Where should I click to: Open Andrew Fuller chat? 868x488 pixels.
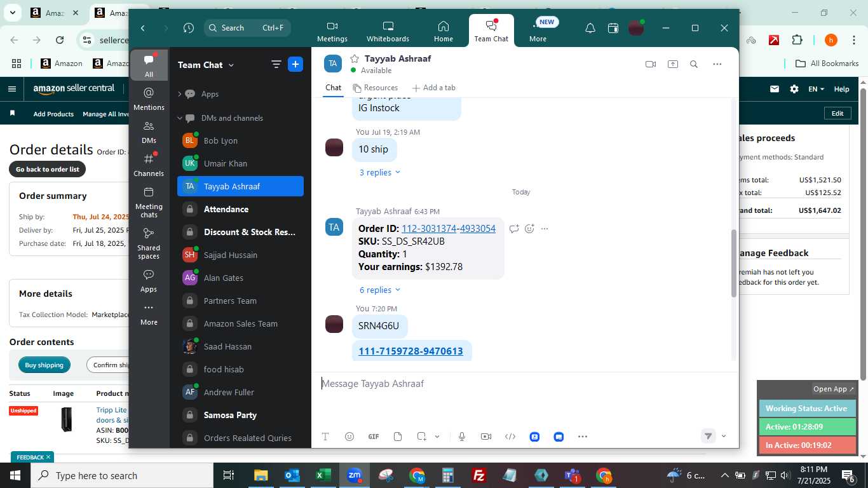point(240,392)
